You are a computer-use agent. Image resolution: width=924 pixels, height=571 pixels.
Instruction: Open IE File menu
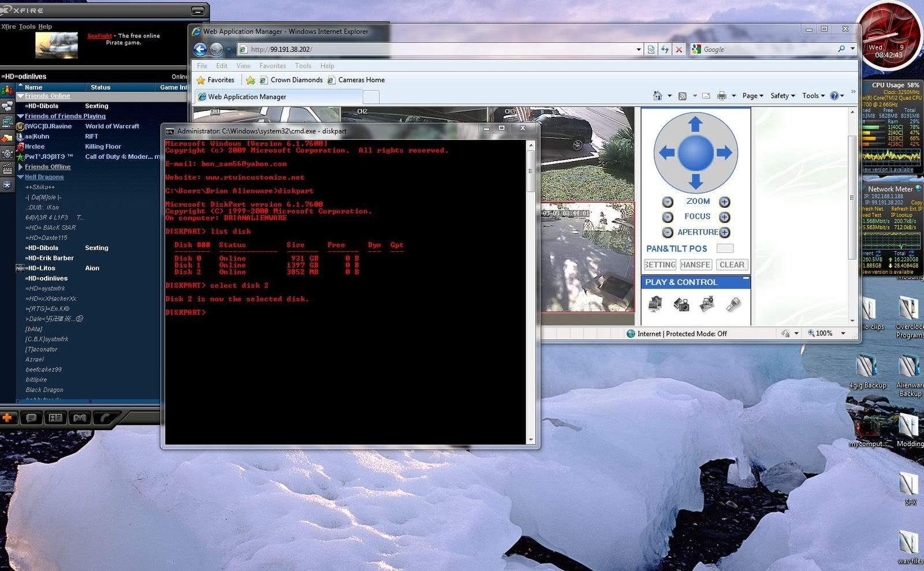202,66
